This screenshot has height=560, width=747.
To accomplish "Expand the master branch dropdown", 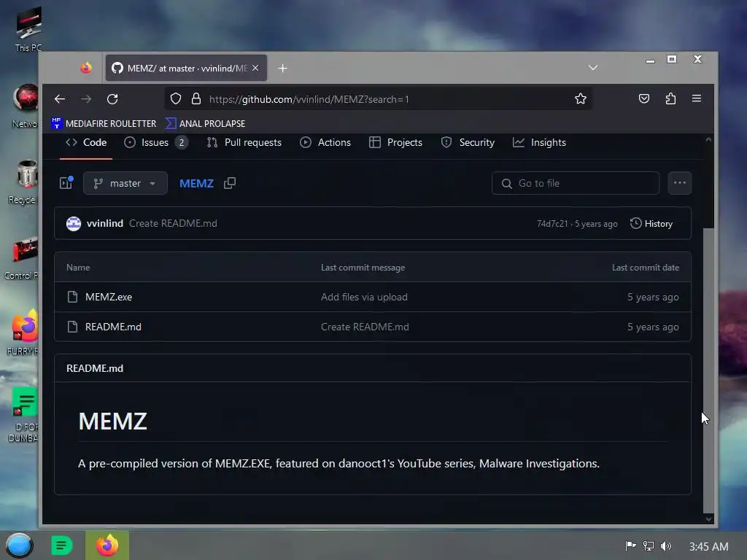I will 125,183.
